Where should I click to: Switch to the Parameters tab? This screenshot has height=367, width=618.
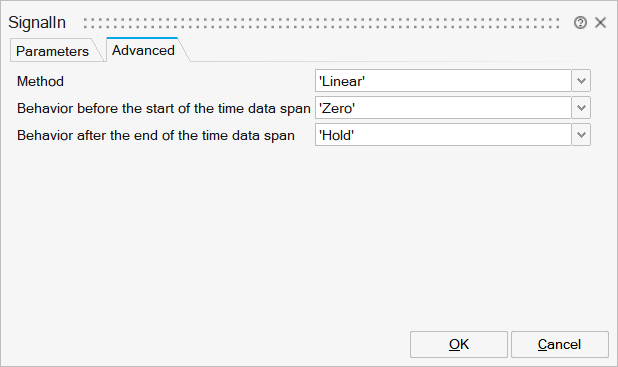click(52, 51)
